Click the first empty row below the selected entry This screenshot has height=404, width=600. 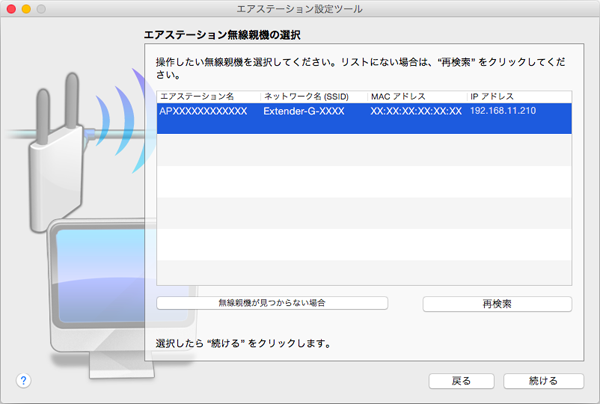pyautogui.click(x=364, y=142)
